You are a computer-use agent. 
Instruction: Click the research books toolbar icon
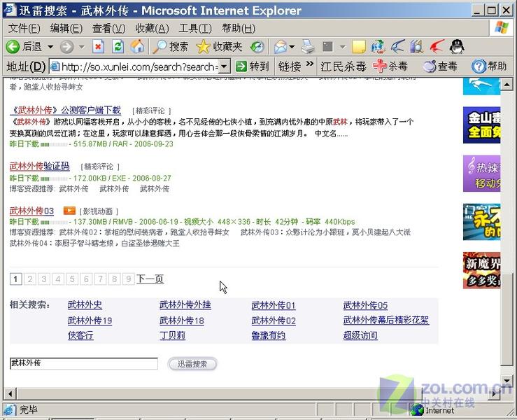click(417, 46)
